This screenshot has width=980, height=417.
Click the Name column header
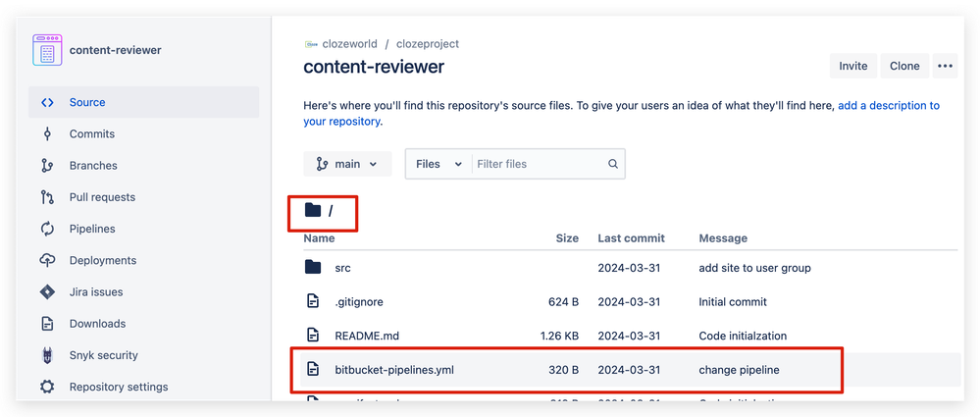319,238
